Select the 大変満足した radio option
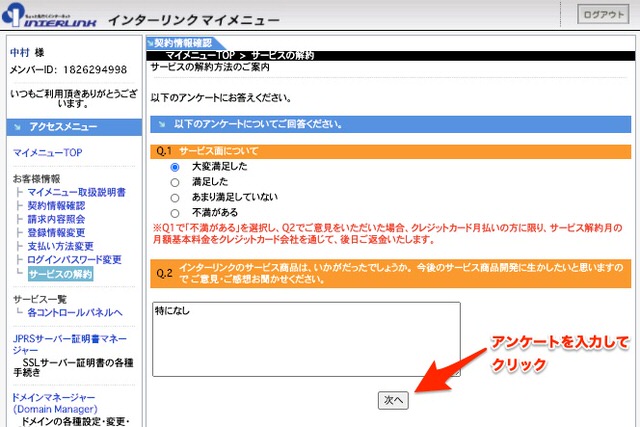Image resolution: width=640 pixels, height=427 pixels. [x=175, y=167]
